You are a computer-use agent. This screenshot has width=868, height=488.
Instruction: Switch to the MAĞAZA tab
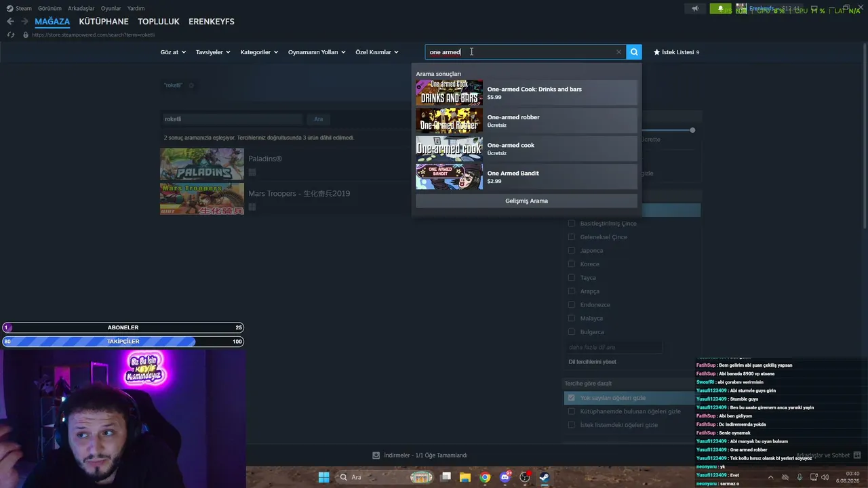click(52, 22)
